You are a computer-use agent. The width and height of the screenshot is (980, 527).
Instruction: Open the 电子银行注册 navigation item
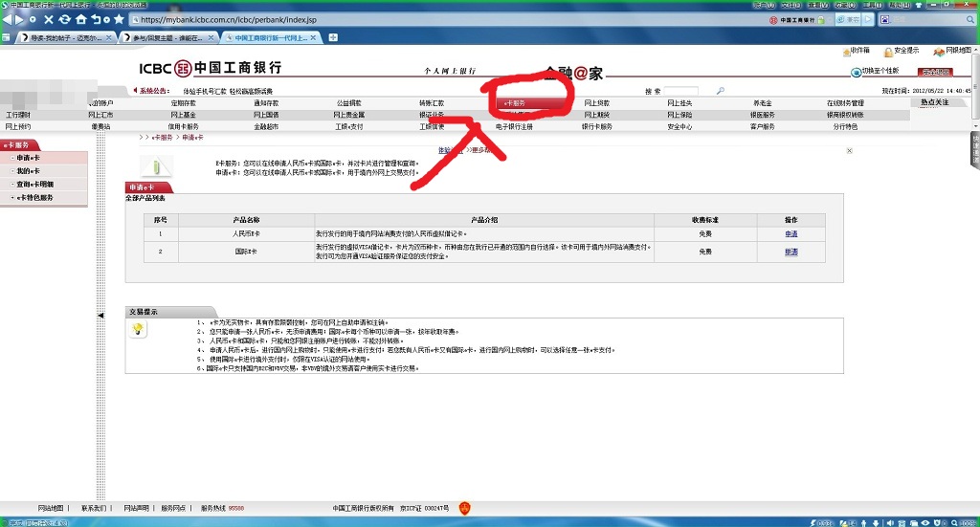coord(514,127)
